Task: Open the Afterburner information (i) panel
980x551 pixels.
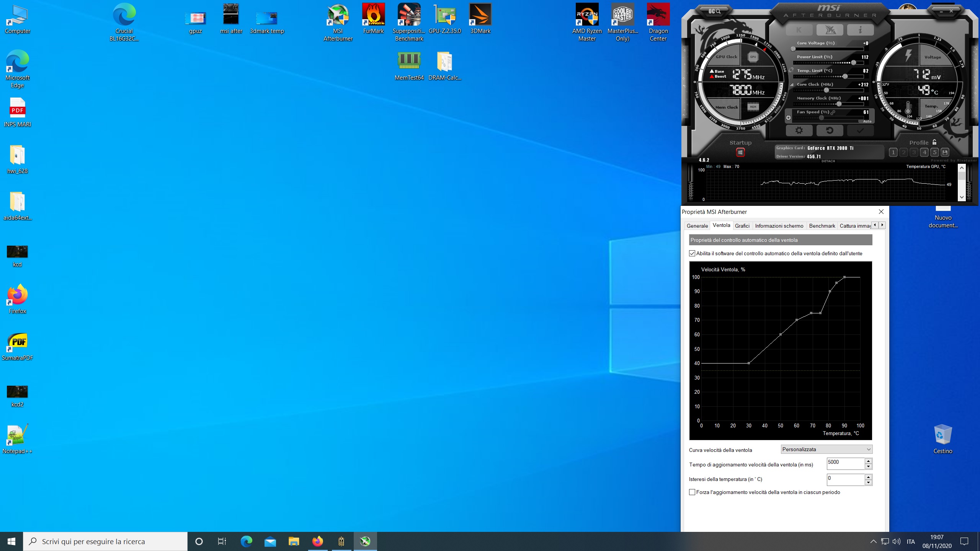Action: point(860,30)
